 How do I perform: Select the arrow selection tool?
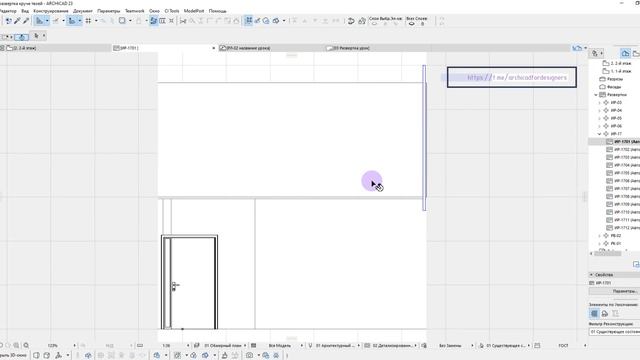coord(36,36)
